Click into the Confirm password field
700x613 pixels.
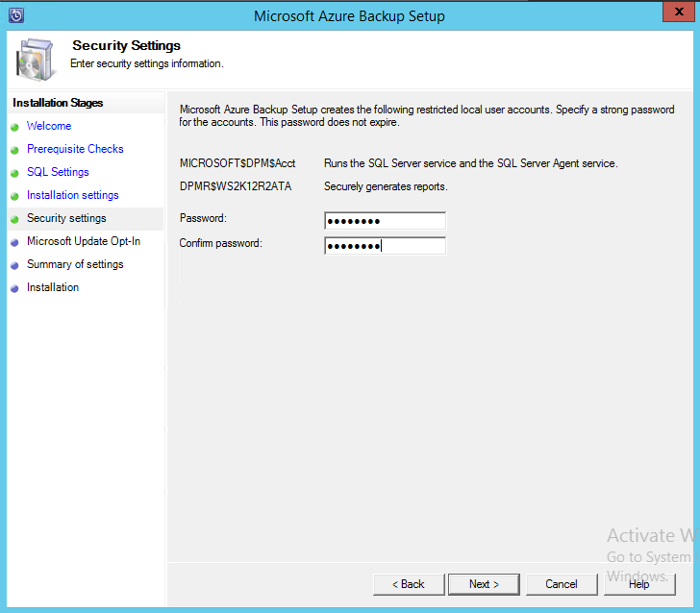point(385,246)
